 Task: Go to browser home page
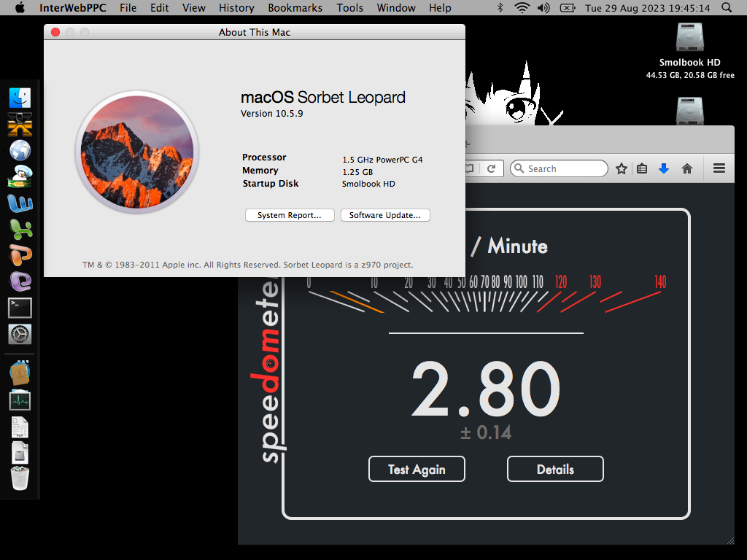point(687,168)
